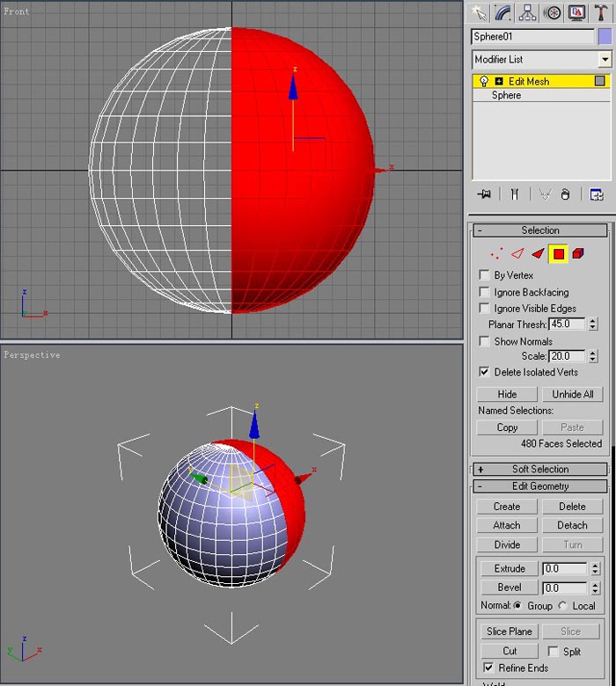The image size is (616, 686).
Task: Click the Perspective viewport label
Action: tap(32, 354)
